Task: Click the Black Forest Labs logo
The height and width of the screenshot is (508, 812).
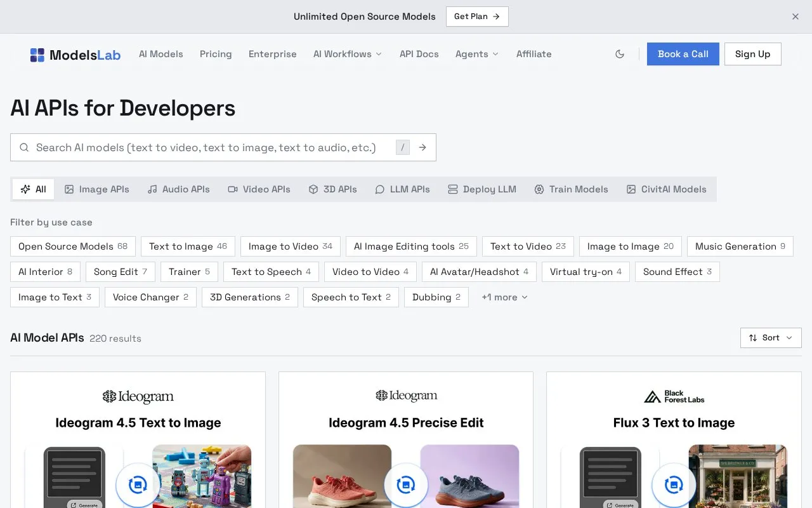Action: (x=674, y=397)
